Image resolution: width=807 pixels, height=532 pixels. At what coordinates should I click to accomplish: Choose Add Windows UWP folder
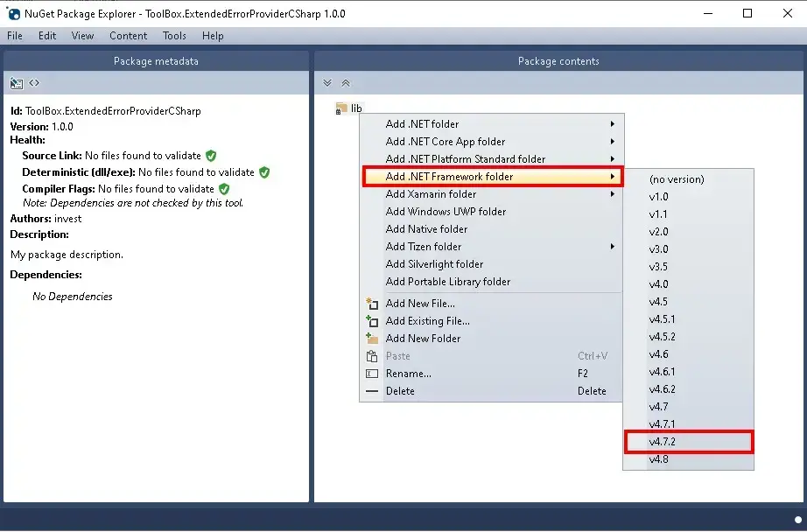(x=492, y=212)
